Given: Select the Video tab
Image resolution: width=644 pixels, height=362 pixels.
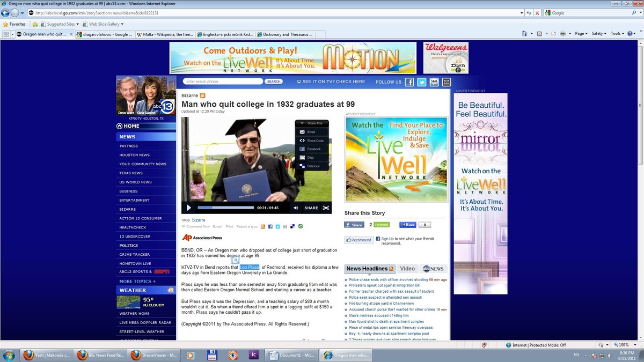Looking at the screenshot, I should click(x=407, y=269).
